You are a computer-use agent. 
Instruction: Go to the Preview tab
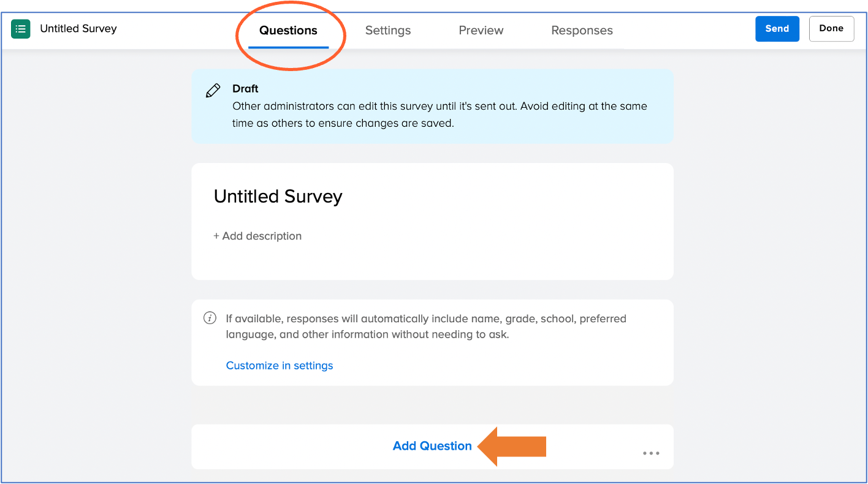pyautogui.click(x=481, y=31)
